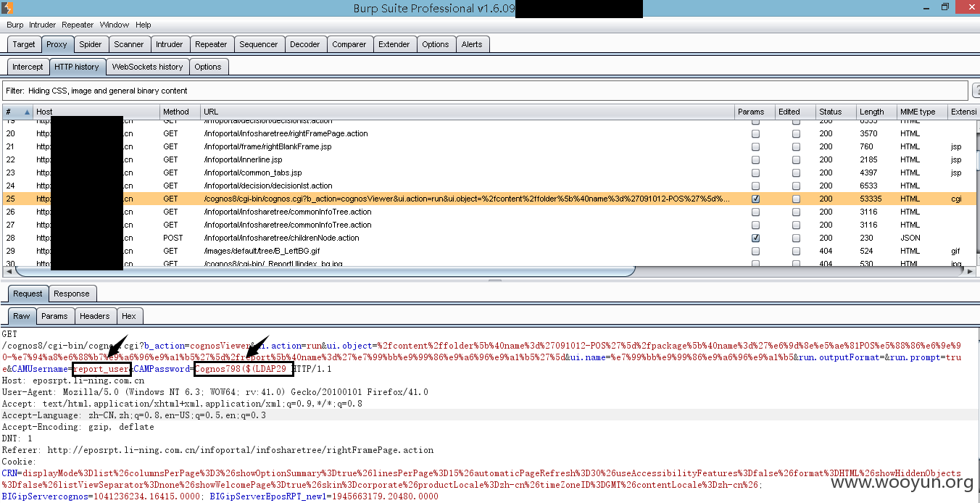
Task: Select request 21 rightBlankFrame.jsp row
Action: click(489, 146)
